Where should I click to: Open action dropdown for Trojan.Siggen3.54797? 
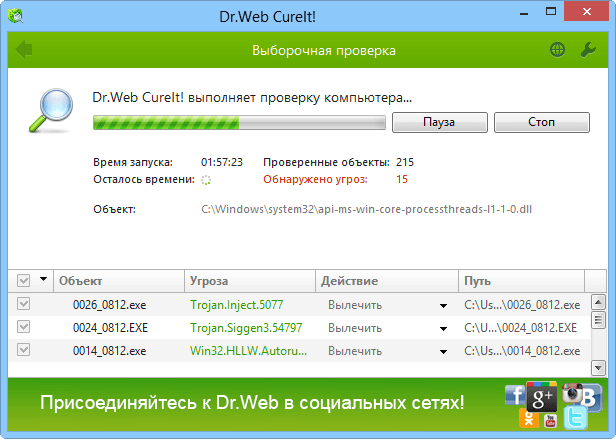(444, 329)
